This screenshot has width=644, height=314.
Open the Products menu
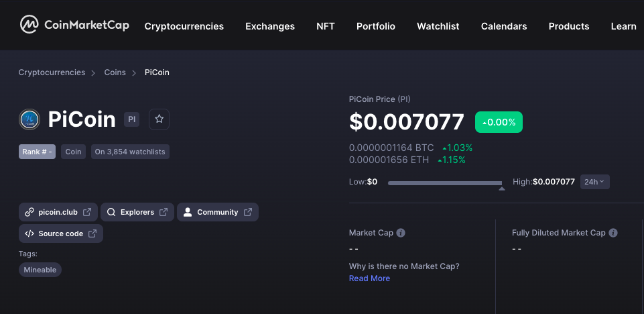569,26
